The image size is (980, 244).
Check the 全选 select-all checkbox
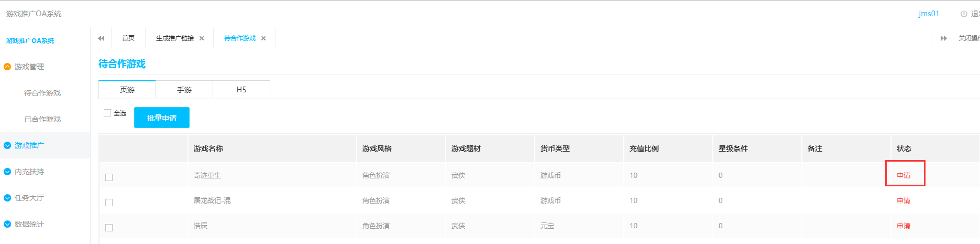[x=107, y=113]
